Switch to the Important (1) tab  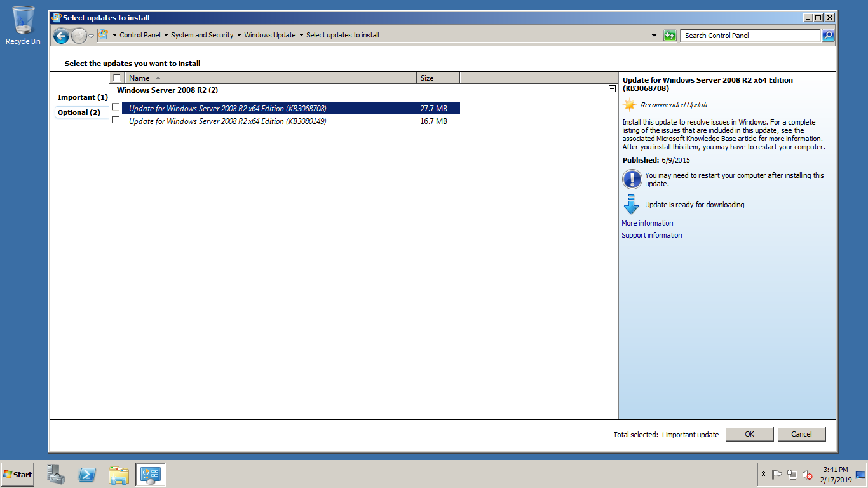coord(83,97)
